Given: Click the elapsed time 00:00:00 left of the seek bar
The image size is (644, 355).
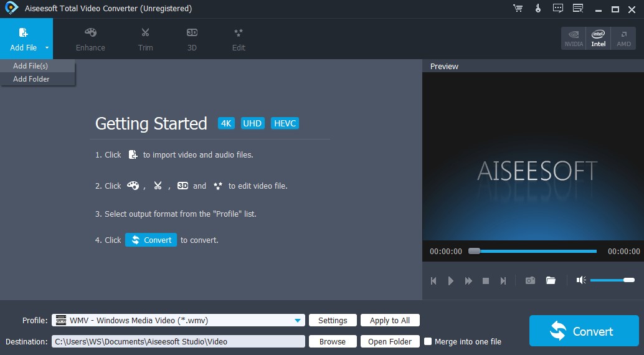Looking at the screenshot, I should (445, 252).
